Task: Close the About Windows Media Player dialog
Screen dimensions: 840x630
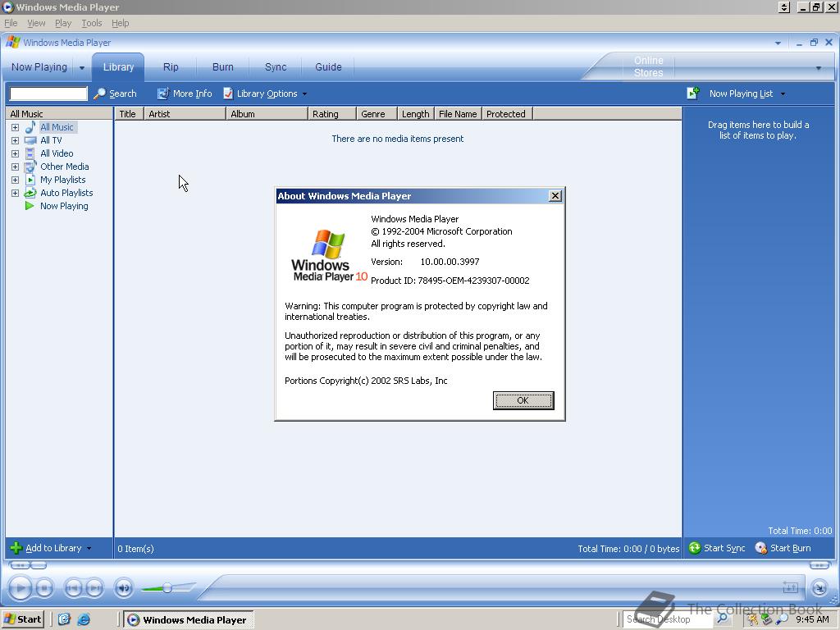Action: (x=555, y=196)
